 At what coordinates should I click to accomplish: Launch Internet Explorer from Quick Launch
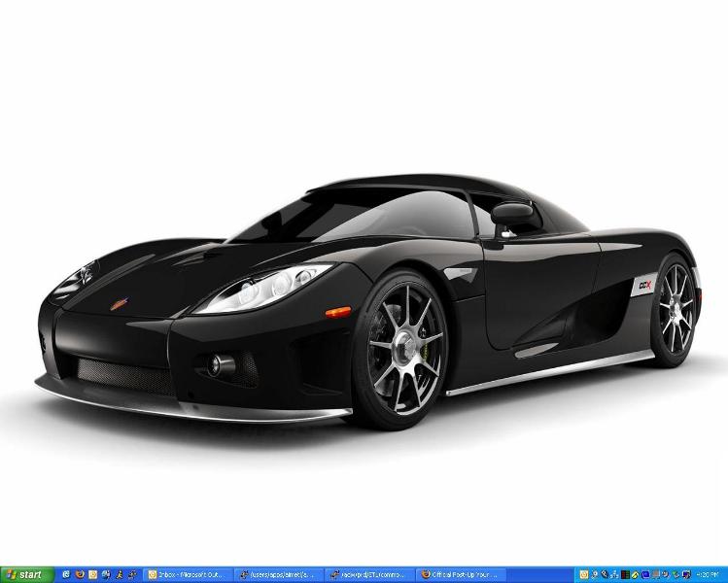66,574
